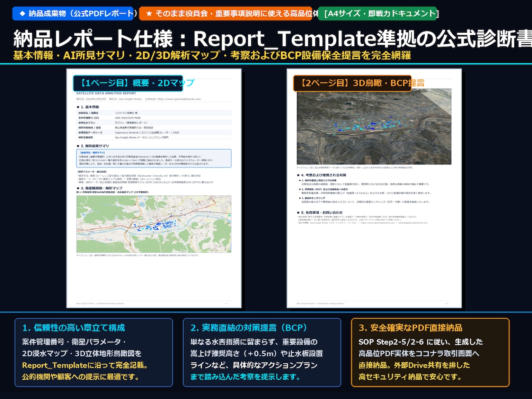Screen dimensions: 532x399
Task: Open the 3D bird's-eye terrain image on page 2
Action: pyautogui.click(x=374, y=126)
